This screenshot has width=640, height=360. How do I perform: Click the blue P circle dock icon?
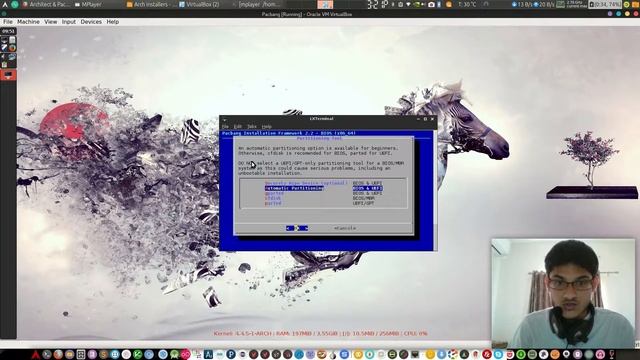[x=231, y=354]
